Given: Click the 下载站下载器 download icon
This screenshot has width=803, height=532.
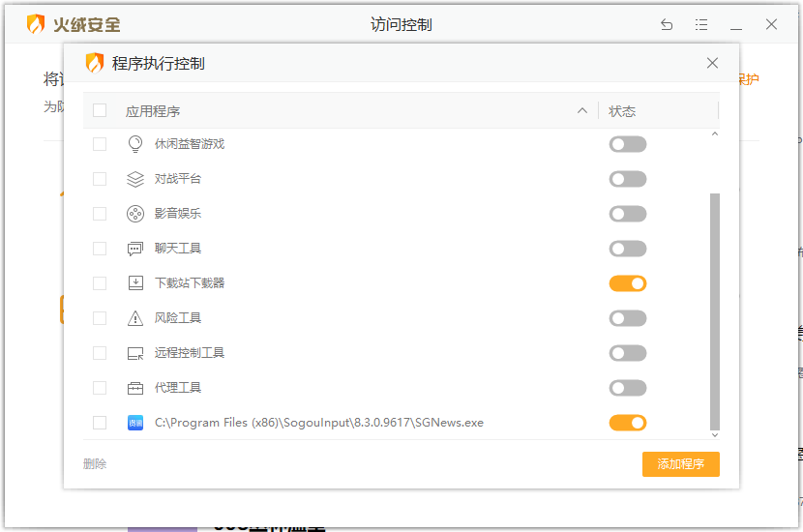Looking at the screenshot, I should (x=135, y=283).
